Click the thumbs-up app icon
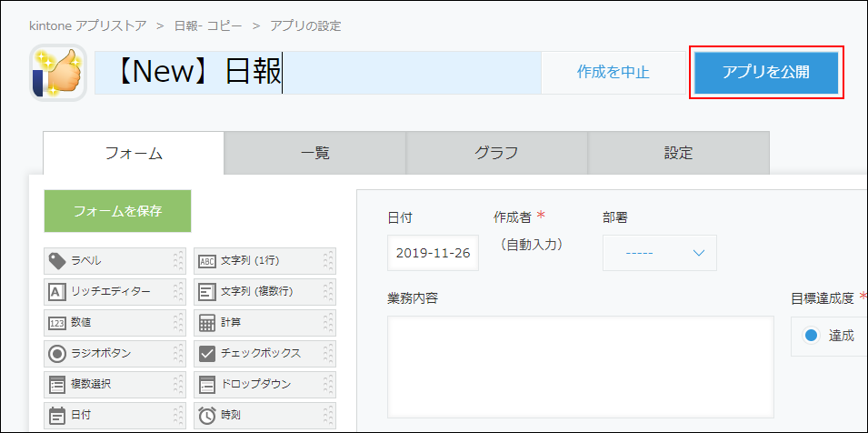Image resolution: width=868 pixels, height=433 pixels. coord(58,73)
